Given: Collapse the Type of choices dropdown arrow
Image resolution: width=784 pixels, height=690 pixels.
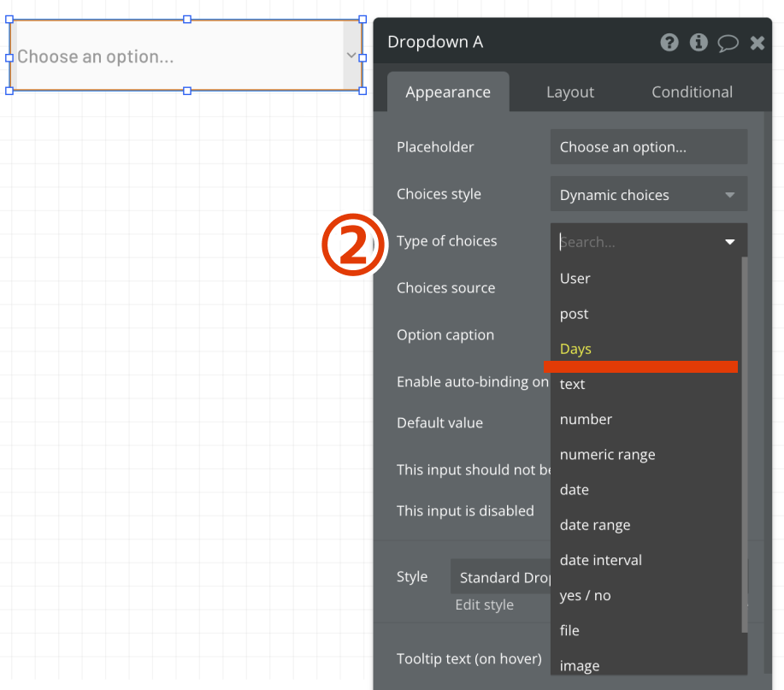Looking at the screenshot, I should click(730, 242).
